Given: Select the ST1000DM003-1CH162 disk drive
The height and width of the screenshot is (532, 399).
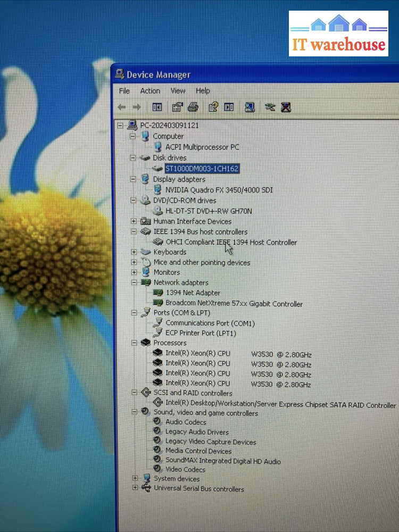Looking at the screenshot, I should click(x=202, y=169).
